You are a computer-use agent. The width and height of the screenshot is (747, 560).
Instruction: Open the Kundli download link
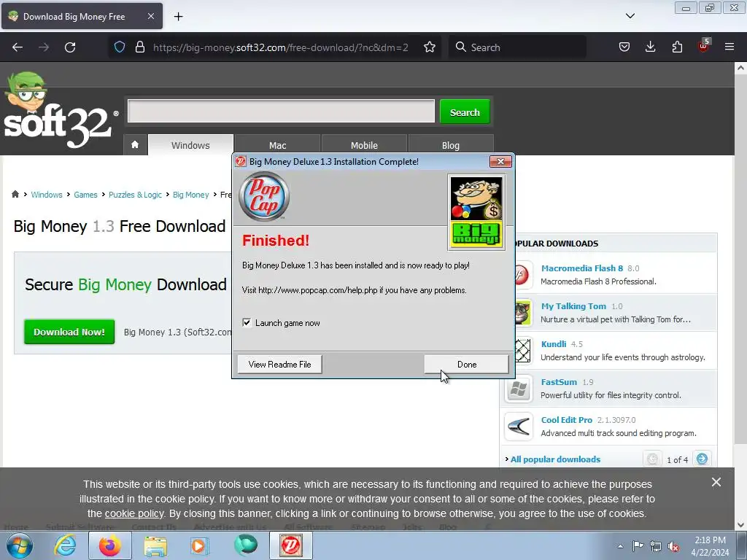[x=554, y=344]
